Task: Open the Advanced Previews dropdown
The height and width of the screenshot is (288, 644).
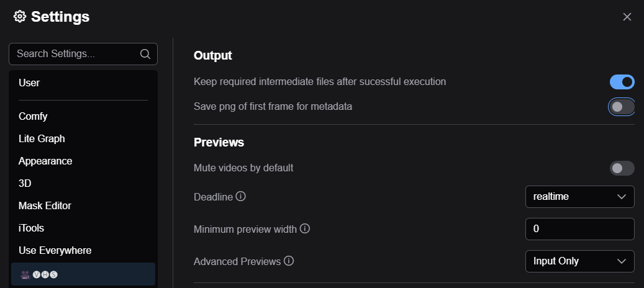Action: [x=579, y=261]
